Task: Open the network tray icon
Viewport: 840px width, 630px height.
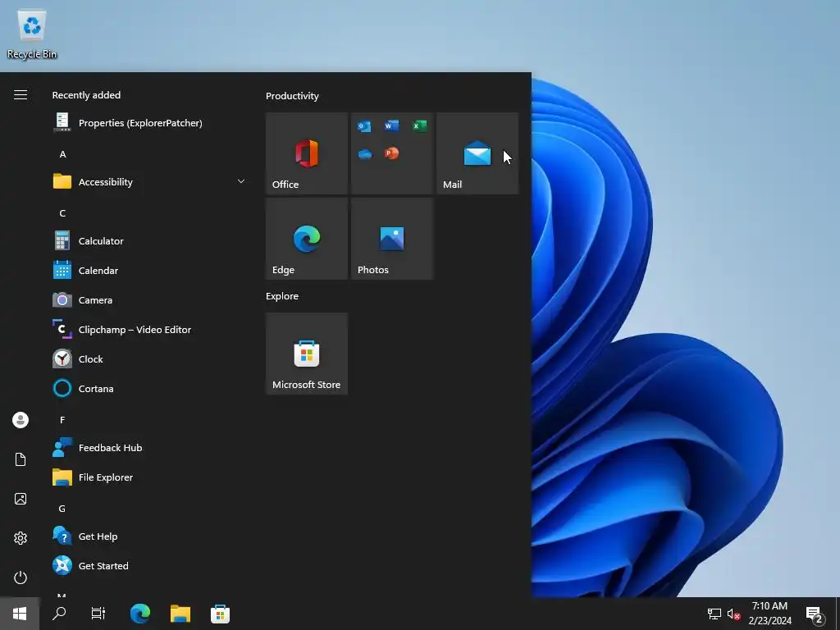Action: coord(714,614)
